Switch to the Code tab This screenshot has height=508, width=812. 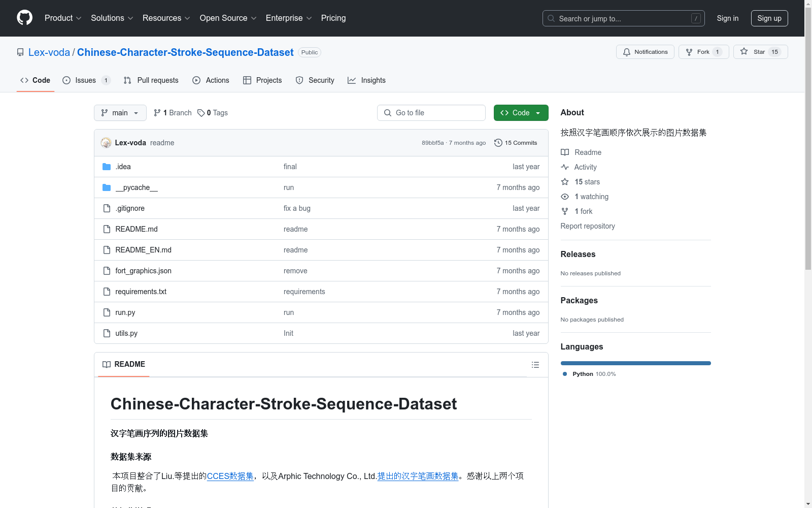click(x=35, y=80)
